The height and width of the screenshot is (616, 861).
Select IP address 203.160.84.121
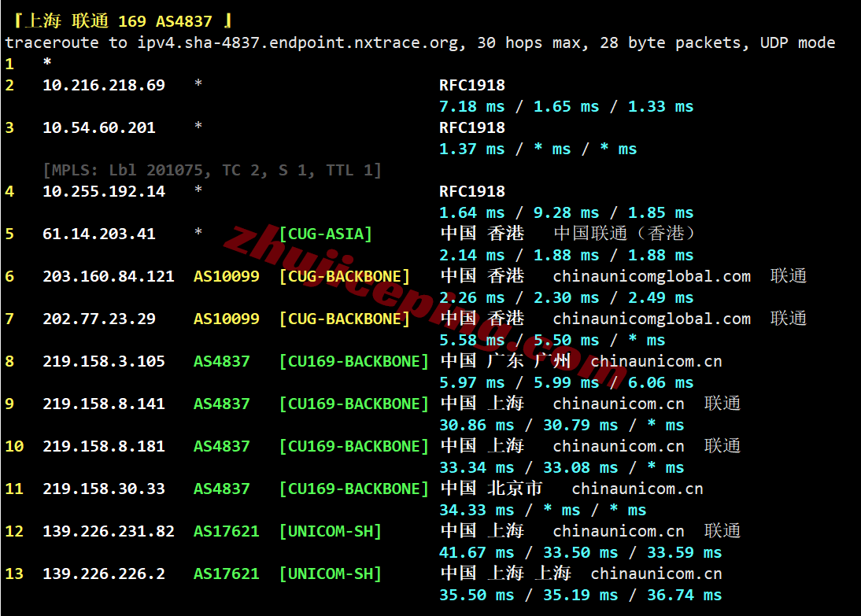click(x=108, y=276)
